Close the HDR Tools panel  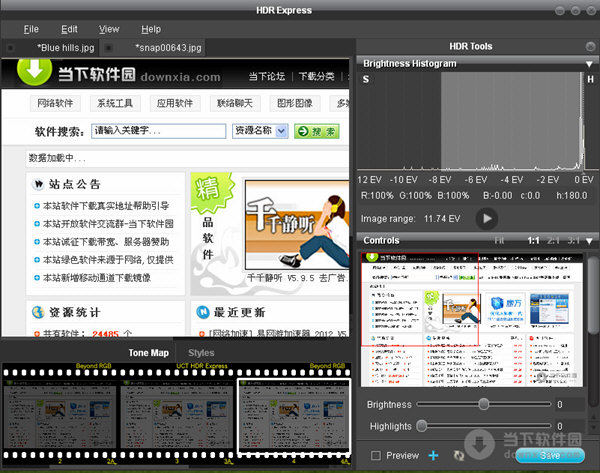pos(590,47)
